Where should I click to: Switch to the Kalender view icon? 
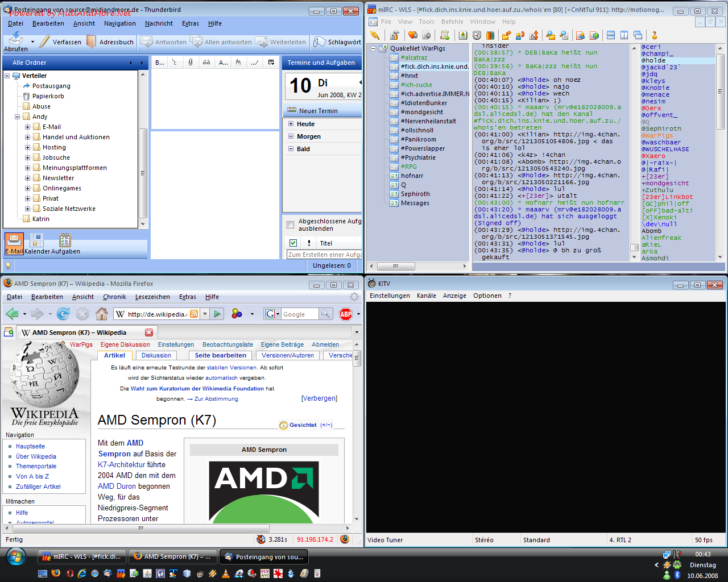37,241
